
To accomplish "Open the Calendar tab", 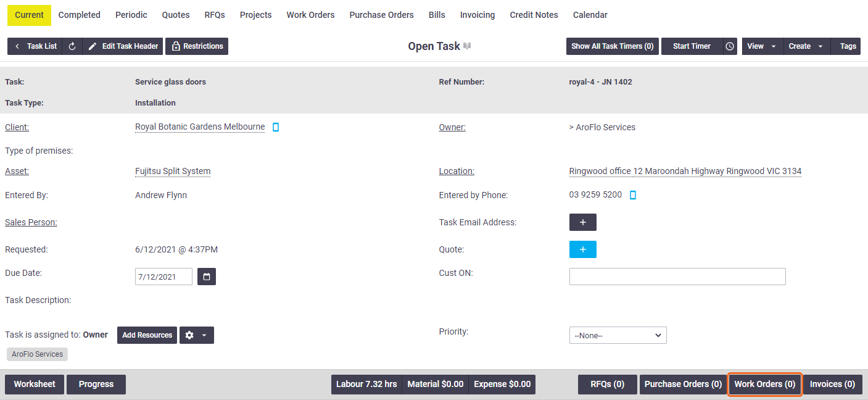I will (590, 15).
